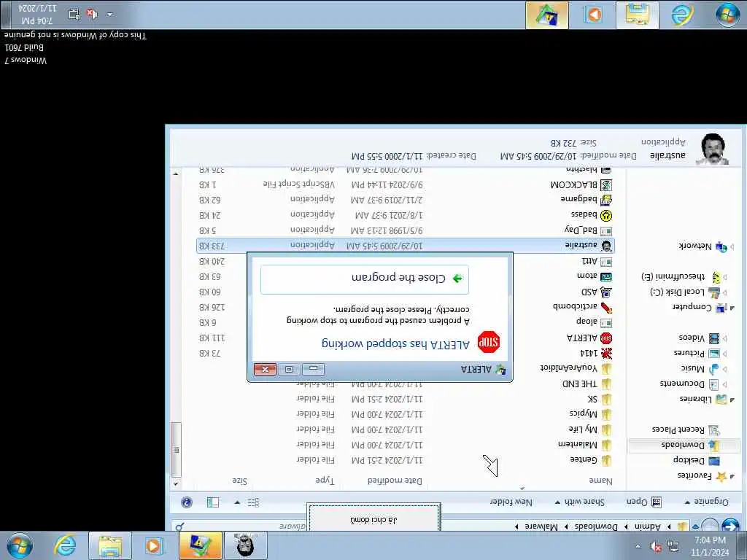Select the atom keyboard-like file icon
747x560 pixels.
point(606,276)
